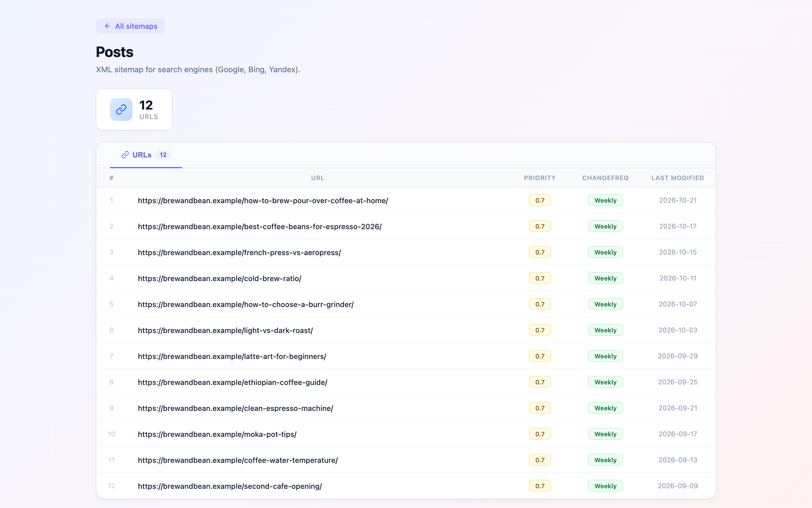The height and width of the screenshot is (508, 812).
Task: Click the Weekly badge for french-press-vs-aeropress
Action: click(605, 252)
